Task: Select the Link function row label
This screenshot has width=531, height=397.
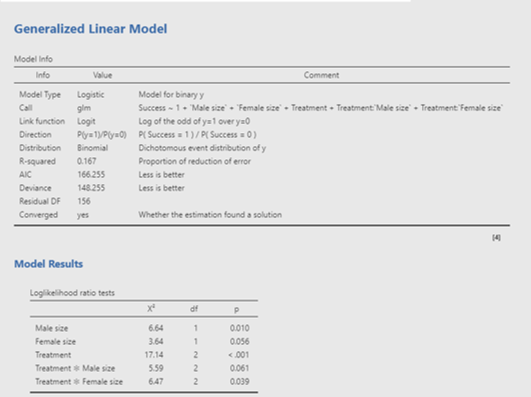Action: pyautogui.click(x=42, y=121)
